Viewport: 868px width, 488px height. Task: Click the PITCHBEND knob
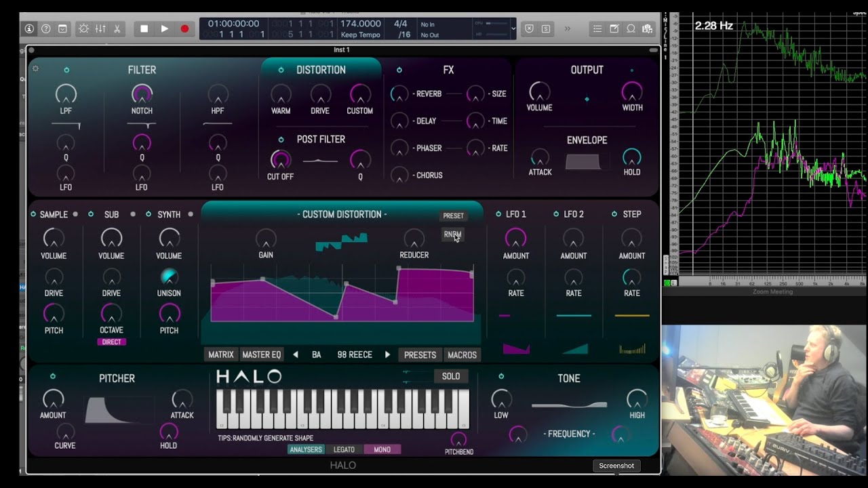click(x=459, y=439)
